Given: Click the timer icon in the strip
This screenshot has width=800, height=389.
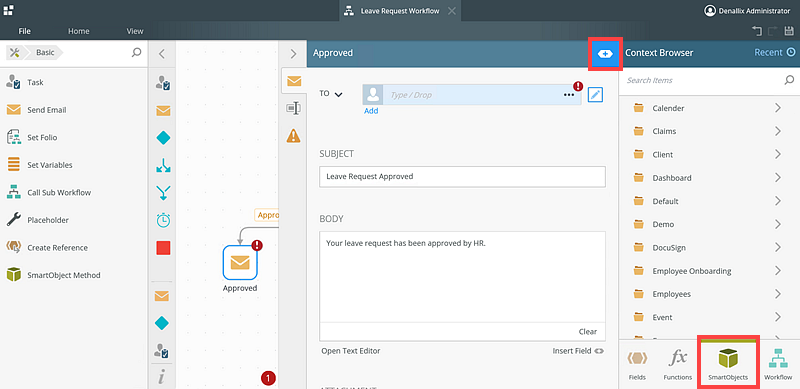Looking at the screenshot, I should tap(163, 221).
